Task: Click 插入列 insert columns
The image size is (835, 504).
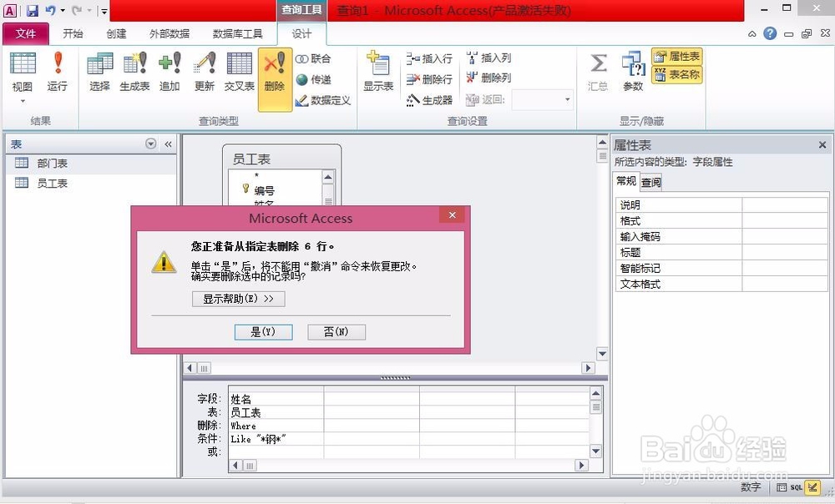Action: click(x=488, y=58)
